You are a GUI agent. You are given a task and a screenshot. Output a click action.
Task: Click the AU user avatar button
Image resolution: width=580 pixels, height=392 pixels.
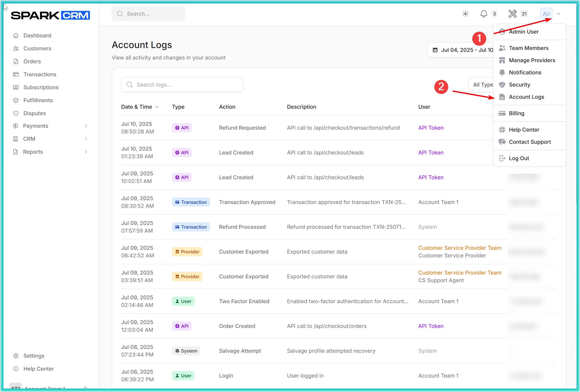546,14
